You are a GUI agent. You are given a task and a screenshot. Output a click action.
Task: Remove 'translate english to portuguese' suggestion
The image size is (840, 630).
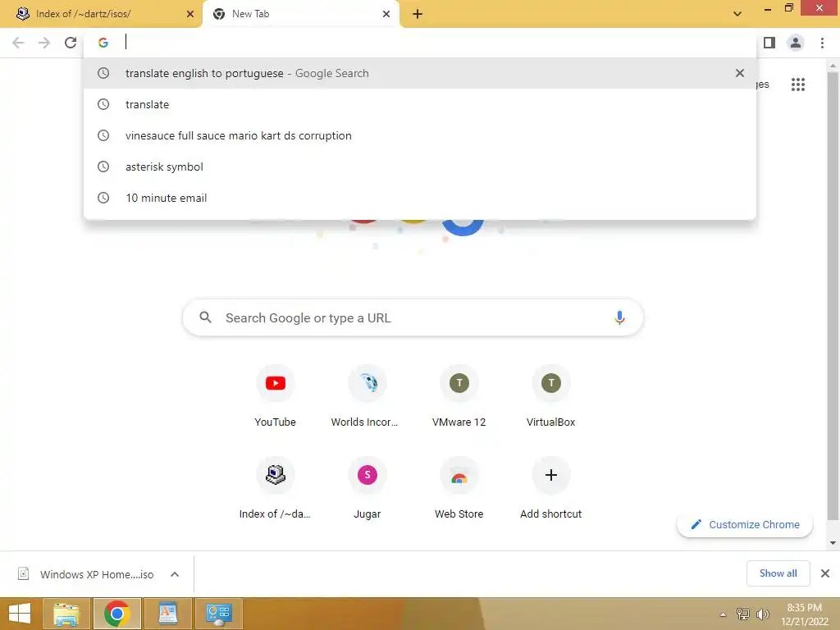point(740,73)
